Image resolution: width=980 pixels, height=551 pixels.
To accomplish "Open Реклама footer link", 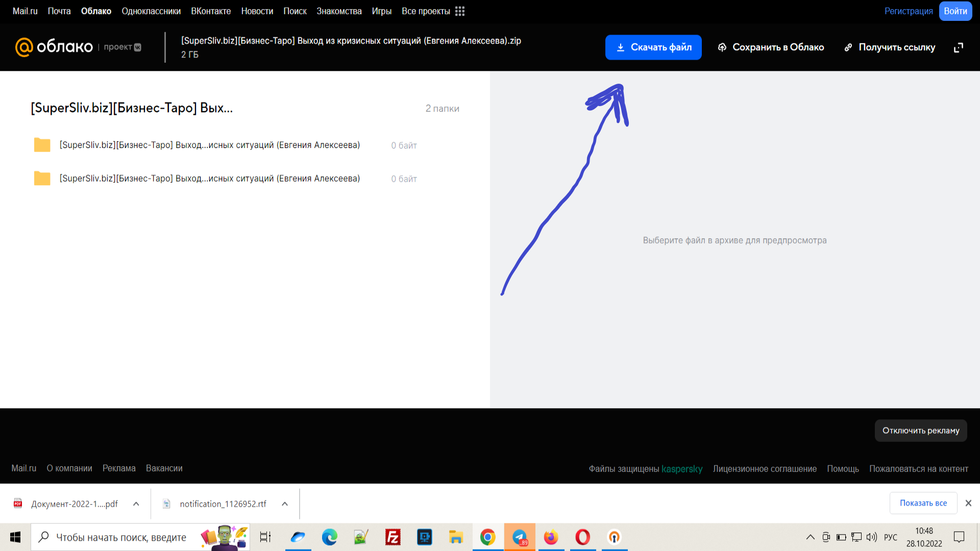I will coord(119,468).
